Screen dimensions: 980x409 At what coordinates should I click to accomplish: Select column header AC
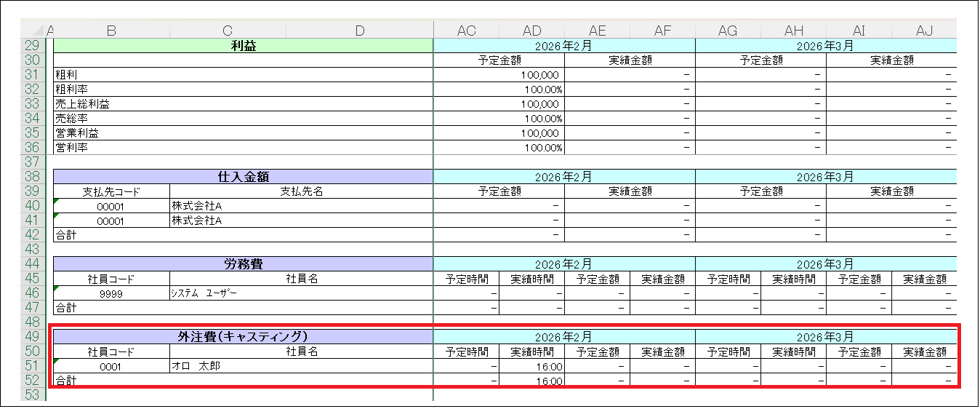point(466,30)
